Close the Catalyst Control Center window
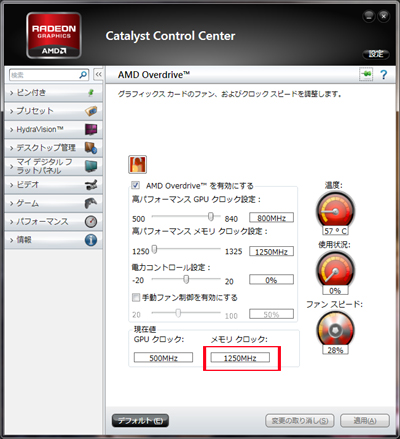The image size is (400, 439). (384, 16)
